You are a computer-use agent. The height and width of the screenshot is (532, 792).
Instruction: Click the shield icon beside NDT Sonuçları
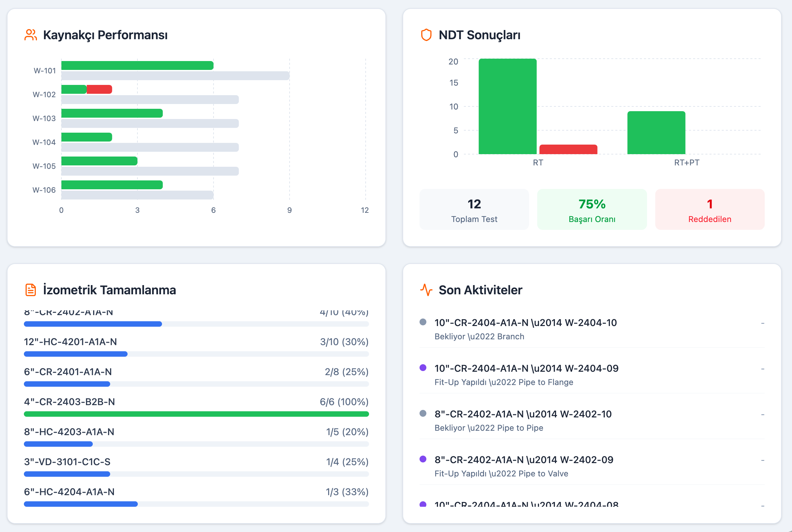(426, 35)
